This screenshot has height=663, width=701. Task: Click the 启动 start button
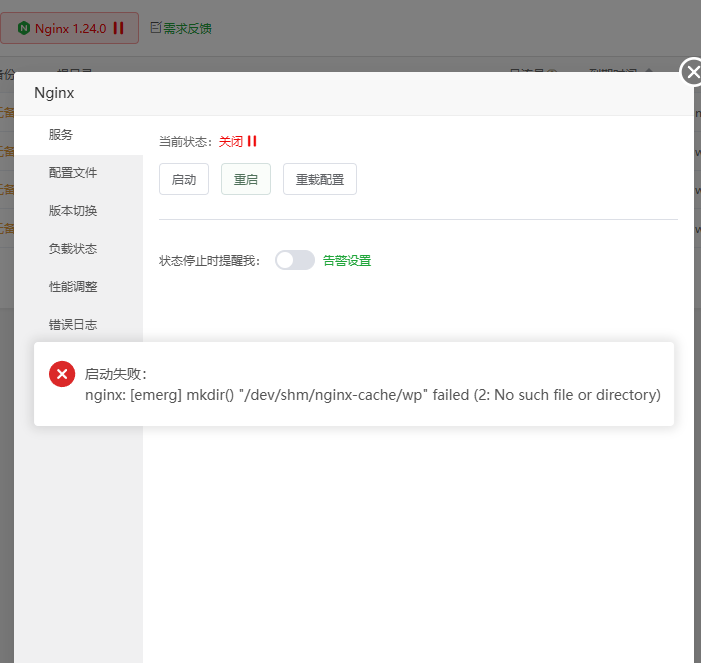(x=184, y=179)
